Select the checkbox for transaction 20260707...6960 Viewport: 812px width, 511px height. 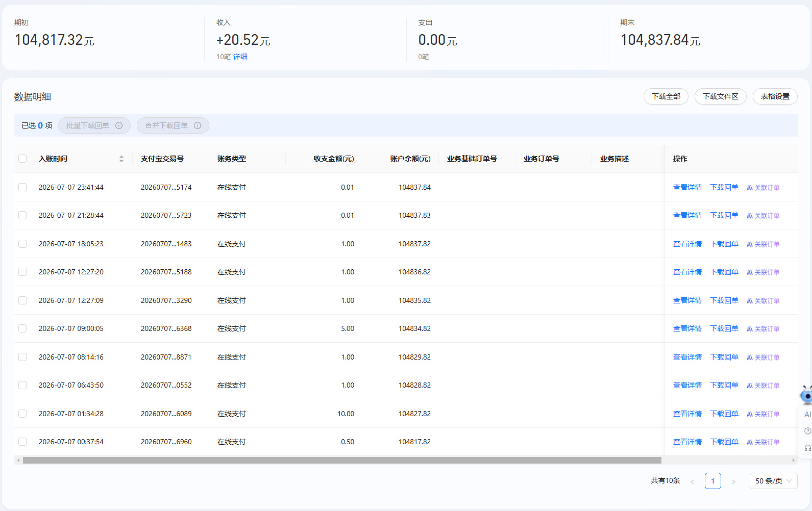pos(22,442)
